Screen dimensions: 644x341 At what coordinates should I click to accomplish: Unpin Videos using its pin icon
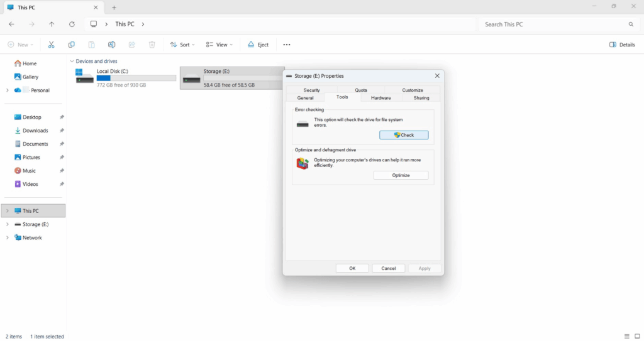(62, 184)
